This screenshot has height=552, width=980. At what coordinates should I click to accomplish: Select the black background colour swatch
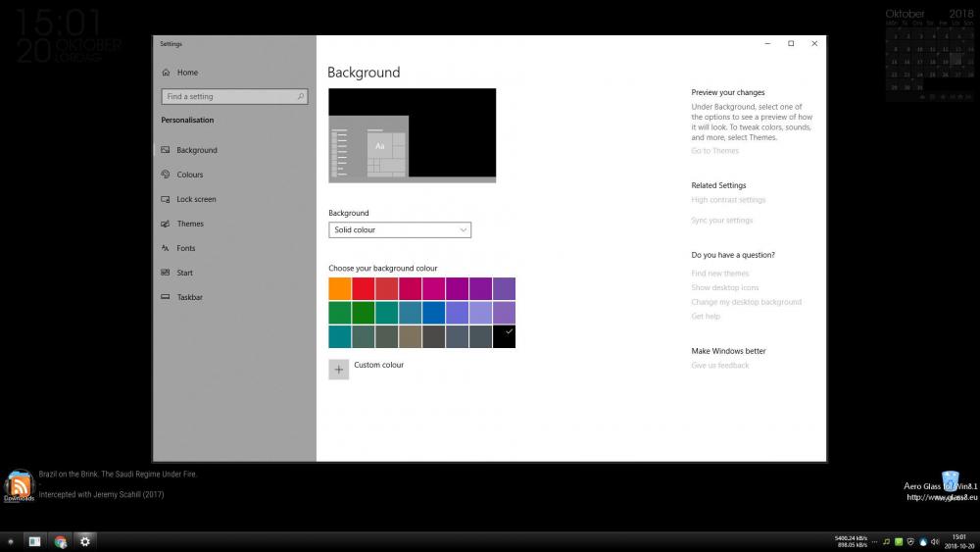coord(504,336)
